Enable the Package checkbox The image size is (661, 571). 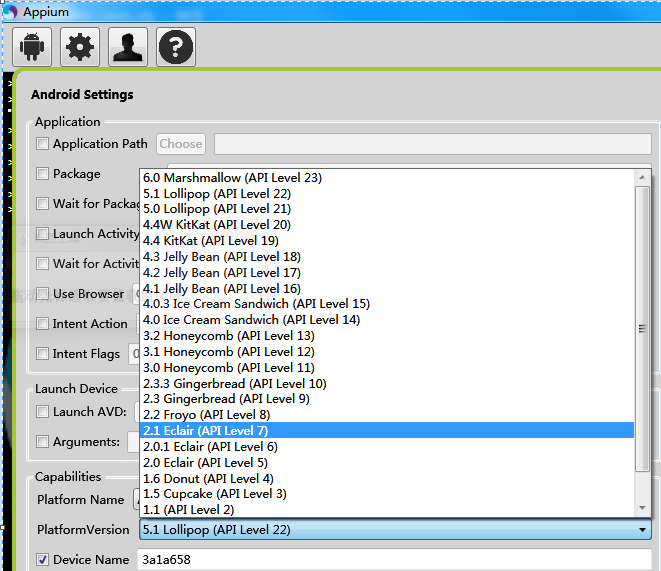tap(42, 174)
